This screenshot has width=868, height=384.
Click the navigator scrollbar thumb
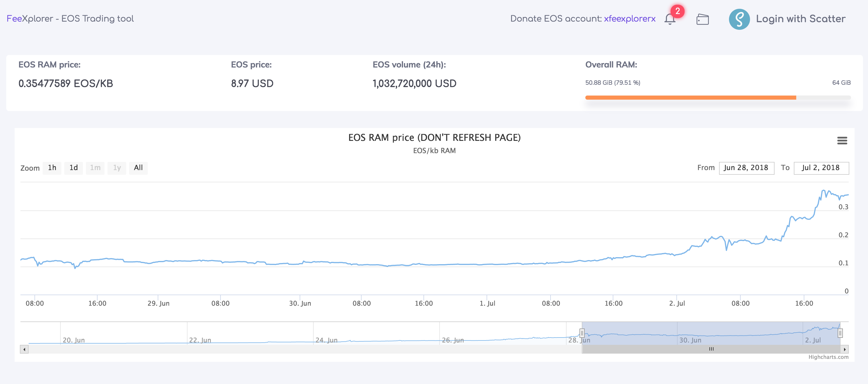(711, 349)
